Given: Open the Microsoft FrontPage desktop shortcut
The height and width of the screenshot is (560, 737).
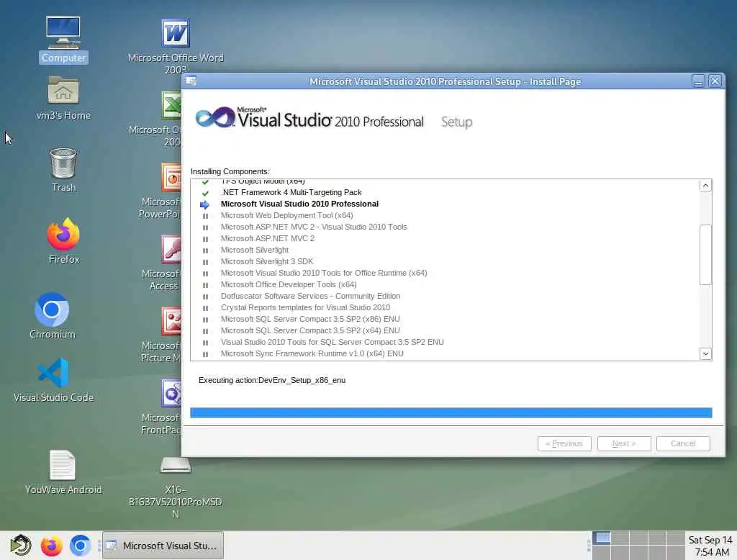Looking at the screenshot, I should click(x=171, y=393).
